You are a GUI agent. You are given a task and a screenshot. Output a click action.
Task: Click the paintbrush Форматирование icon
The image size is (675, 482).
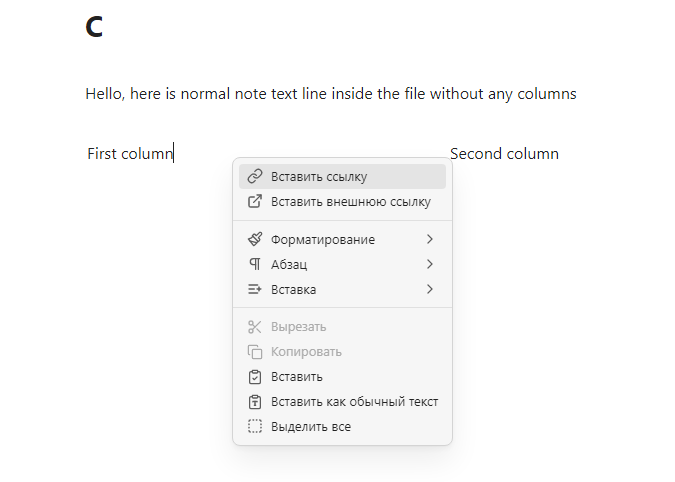click(x=255, y=240)
